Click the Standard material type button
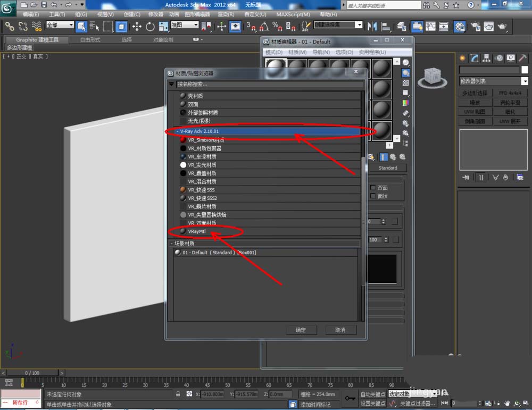The image size is (532, 410). (x=387, y=168)
